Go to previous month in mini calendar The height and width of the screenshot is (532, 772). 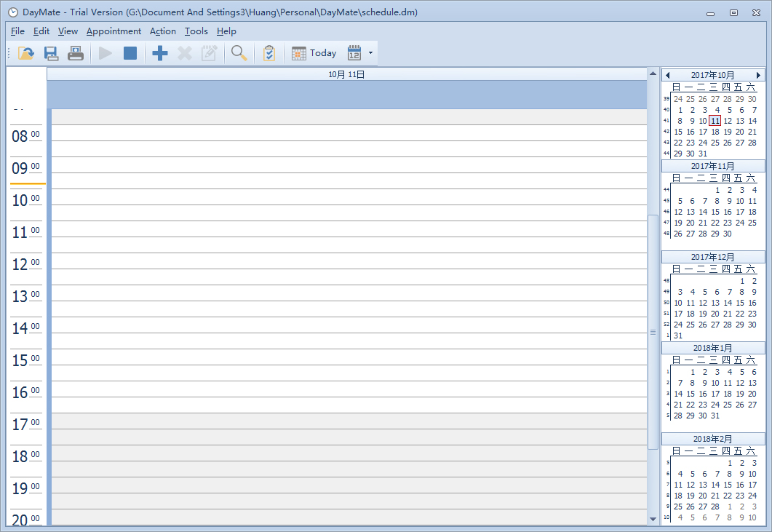pyautogui.click(x=668, y=75)
